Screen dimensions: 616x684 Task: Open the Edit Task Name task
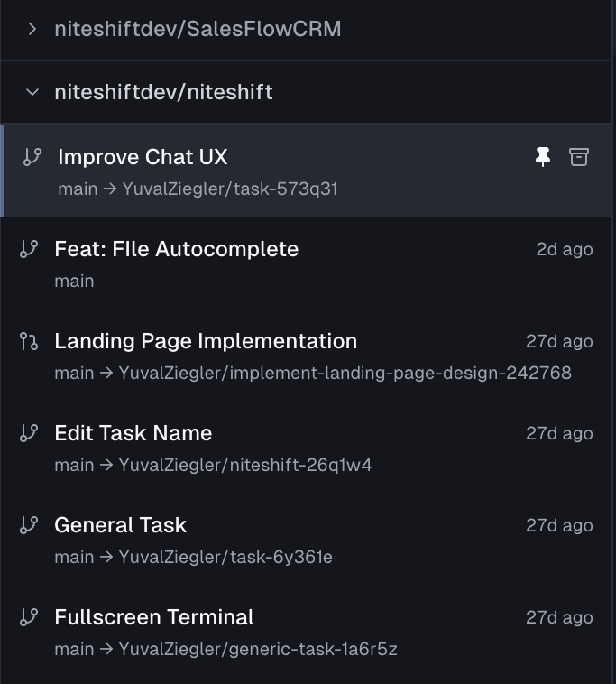coord(133,433)
